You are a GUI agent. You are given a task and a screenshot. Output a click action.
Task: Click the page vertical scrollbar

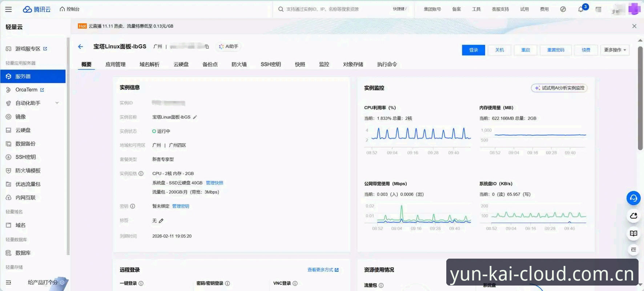click(x=640, y=98)
